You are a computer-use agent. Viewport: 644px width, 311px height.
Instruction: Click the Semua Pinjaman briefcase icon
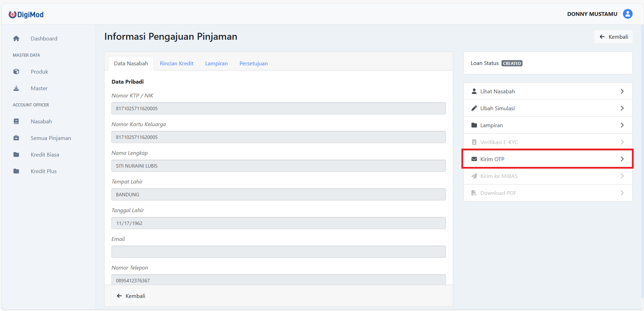pos(16,138)
